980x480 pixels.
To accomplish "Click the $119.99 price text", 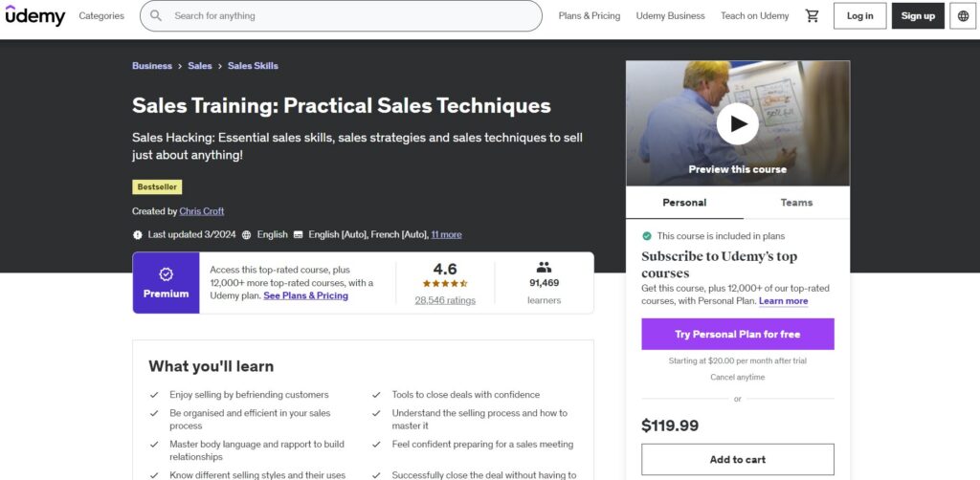I will pos(670,425).
